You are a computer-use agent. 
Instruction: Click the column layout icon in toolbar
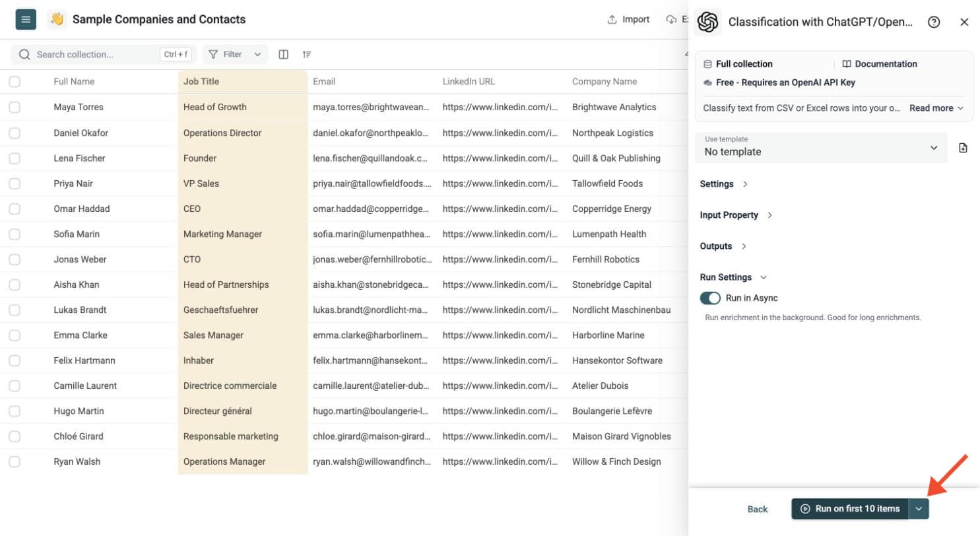[x=284, y=55]
